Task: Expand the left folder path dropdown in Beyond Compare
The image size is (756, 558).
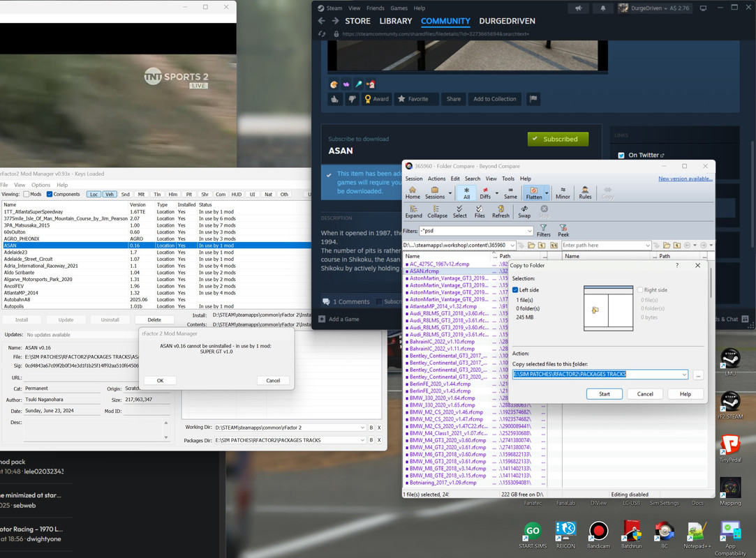Action: (512, 246)
